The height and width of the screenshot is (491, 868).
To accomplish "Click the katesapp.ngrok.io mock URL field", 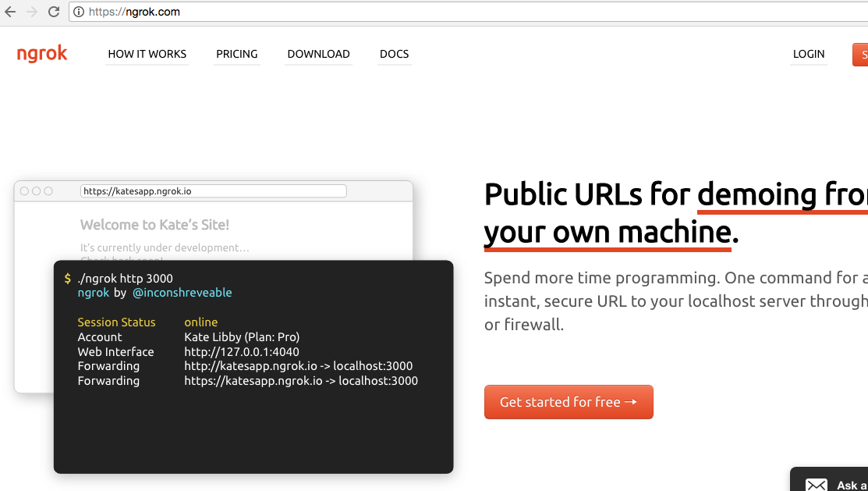I will (x=213, y=191).
